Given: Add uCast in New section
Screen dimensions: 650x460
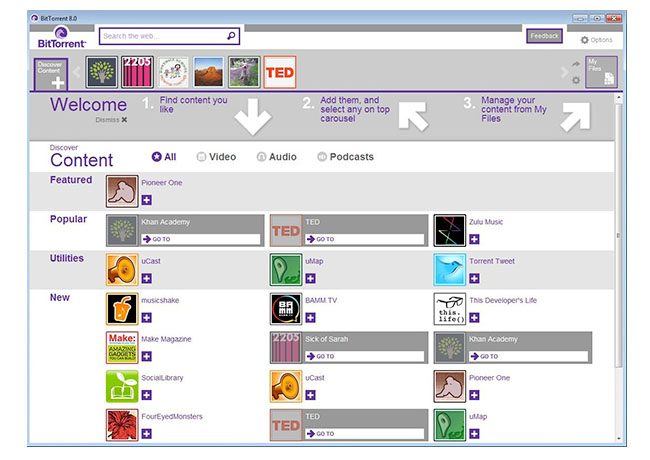Looking at the screenshot, I should (x=310, y=395).
